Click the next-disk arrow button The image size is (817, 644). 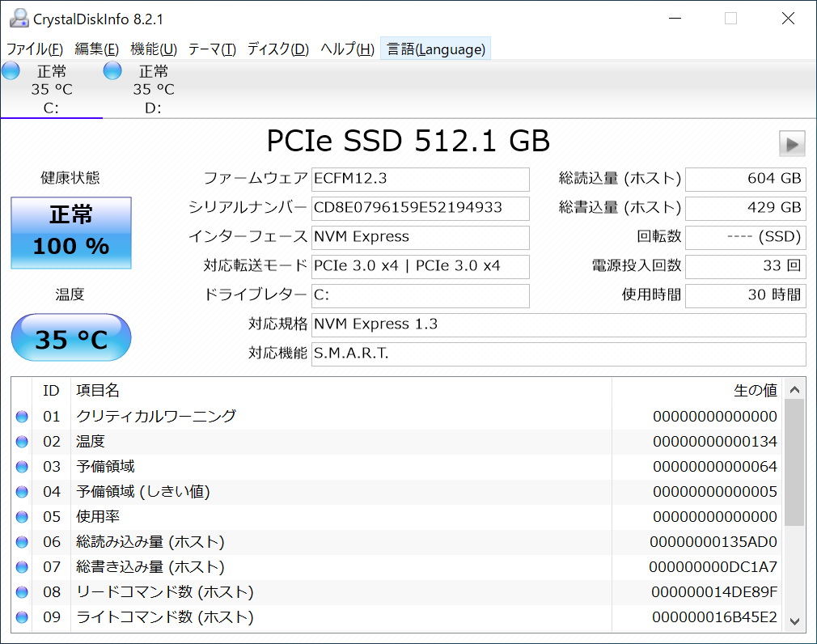(x=792, y=143)
